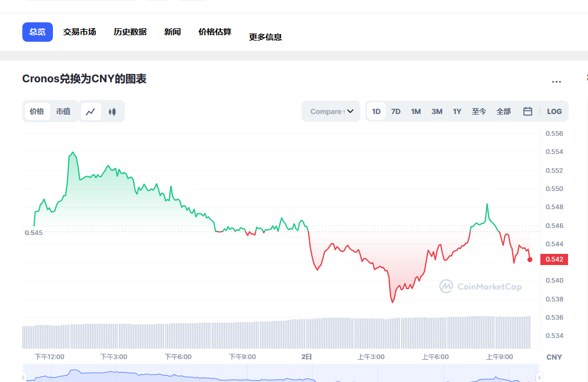588x382 pixels.
Task: Open the 交易市场 tab
Action: (79, 32)
